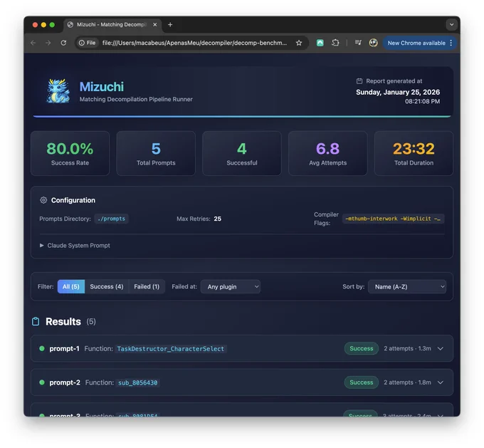Image resolution: width=484 pixels, height=448 pixels.
Task: Click the Mizuchi dragon logo
Action: tap(58, 90)
